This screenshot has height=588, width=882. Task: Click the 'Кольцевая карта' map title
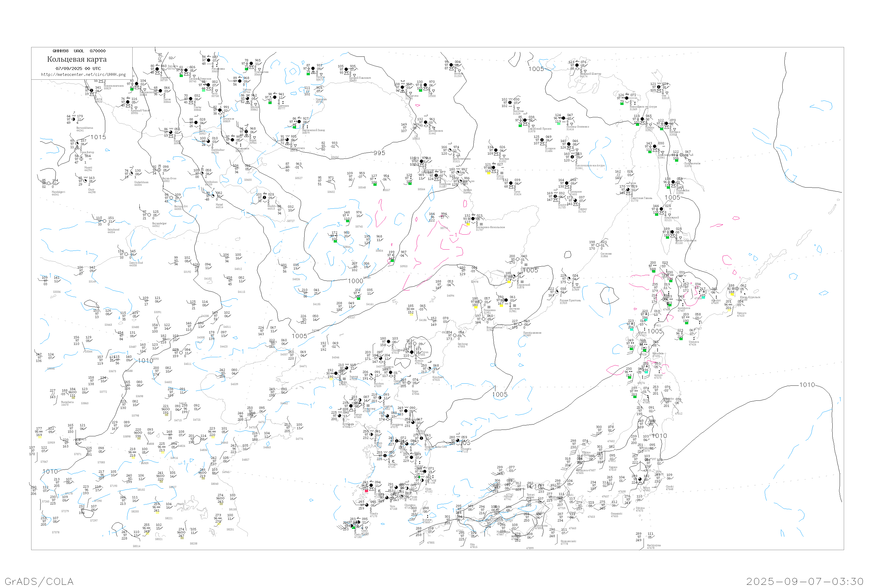click(77, 59)
